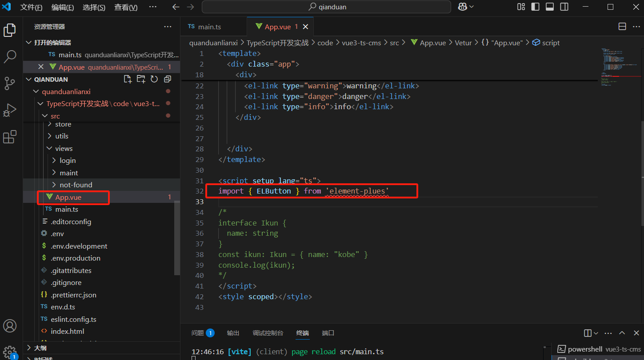Open the terminal panel ellipsis menu

pyautogui.click(x=609, y=333)
